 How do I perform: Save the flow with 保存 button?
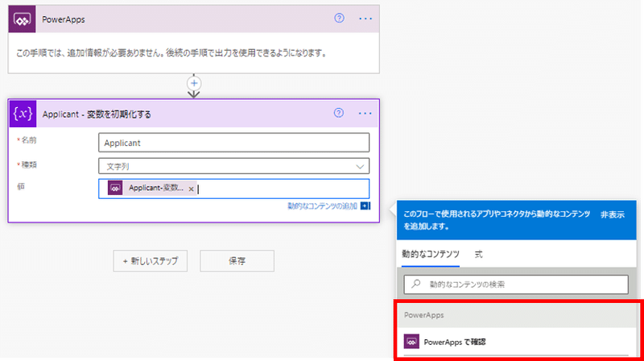[x=237, y=260]
